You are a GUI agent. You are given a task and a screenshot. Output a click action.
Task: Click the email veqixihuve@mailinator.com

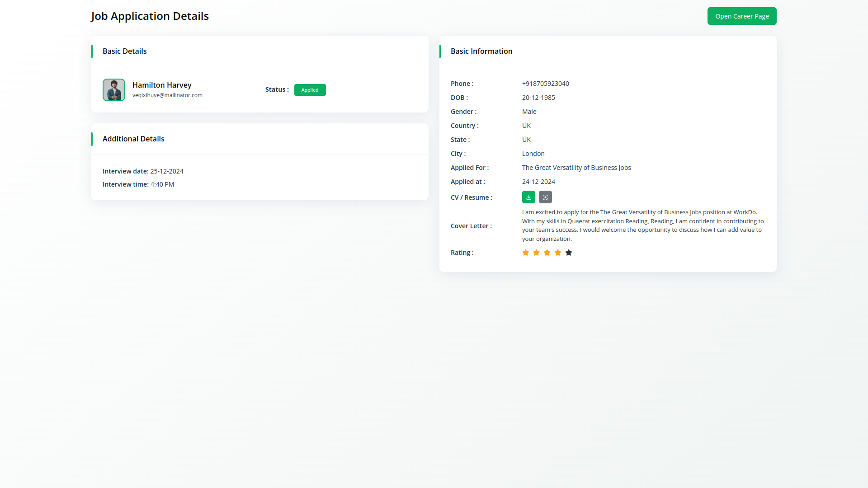[167, 95]
